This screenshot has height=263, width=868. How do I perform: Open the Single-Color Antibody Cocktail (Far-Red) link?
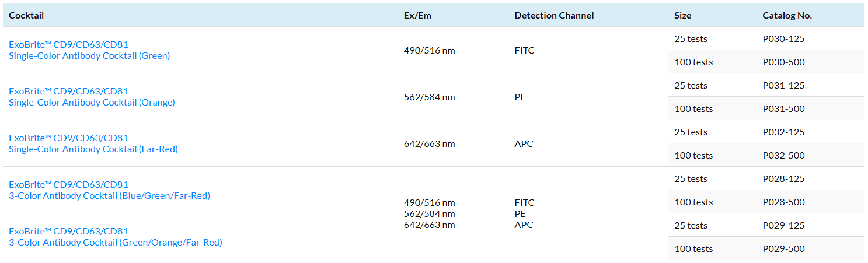[93, 143]
